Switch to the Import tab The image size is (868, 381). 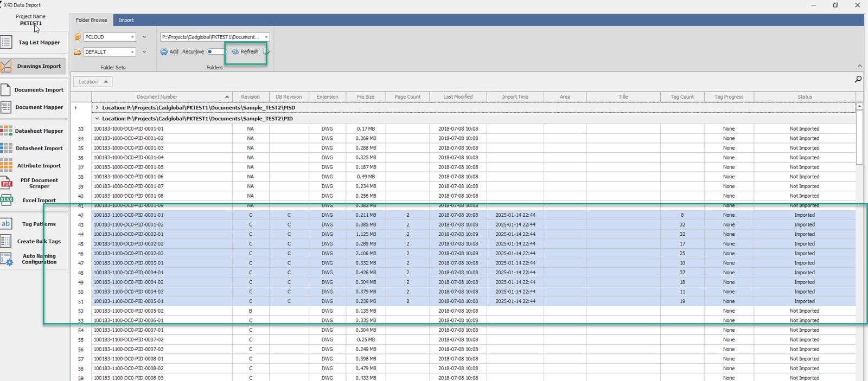point(126,20)
